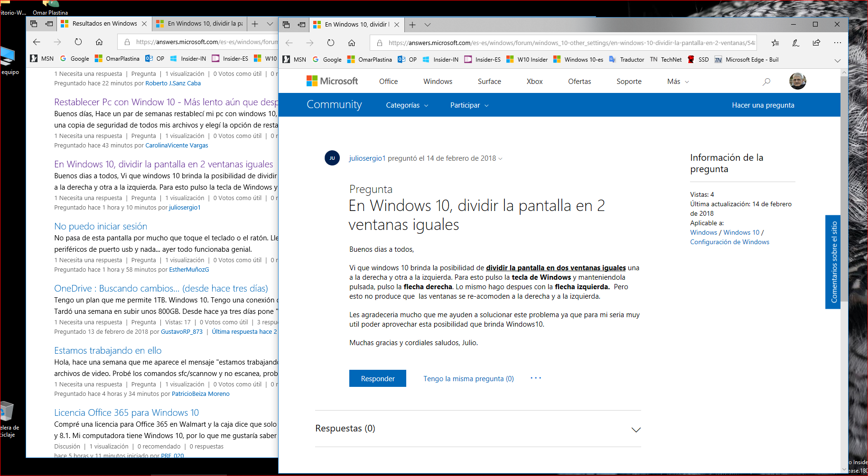Expand the Respuestas (0) section chevron

coord(636,430)
